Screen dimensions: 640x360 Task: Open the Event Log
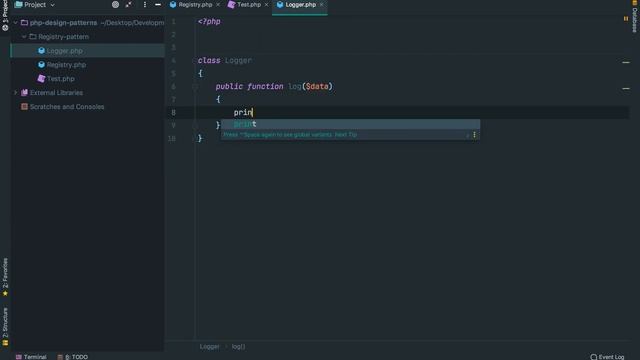[607, 357]
